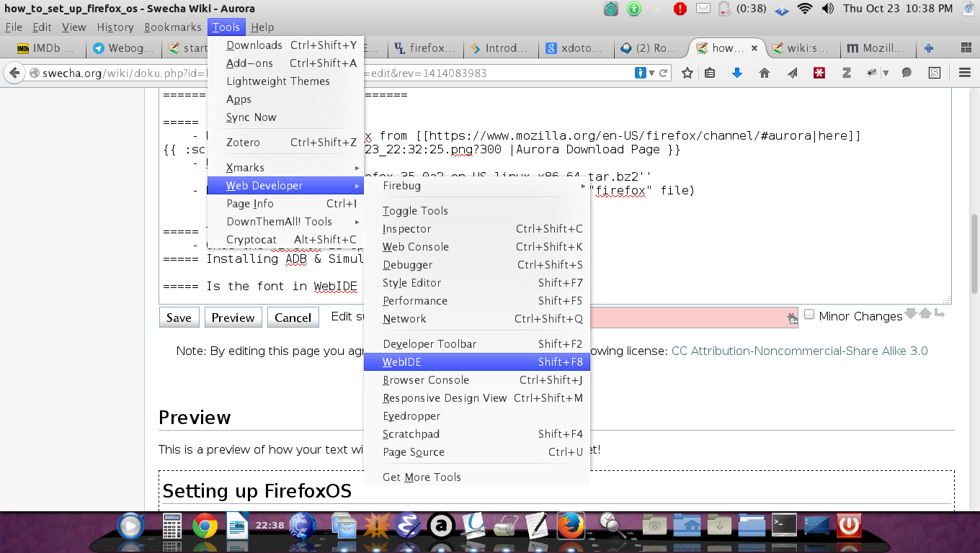Expand the DownThemAll! Tools submenu
Viewport: 980px width, 553px height.
[285, 221]
